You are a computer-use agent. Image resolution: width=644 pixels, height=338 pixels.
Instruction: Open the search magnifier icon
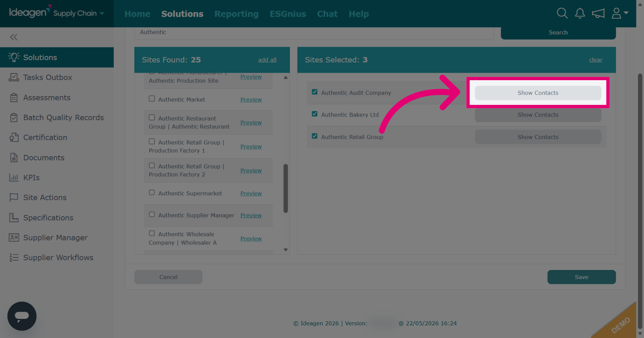click(x=562, y=13)
